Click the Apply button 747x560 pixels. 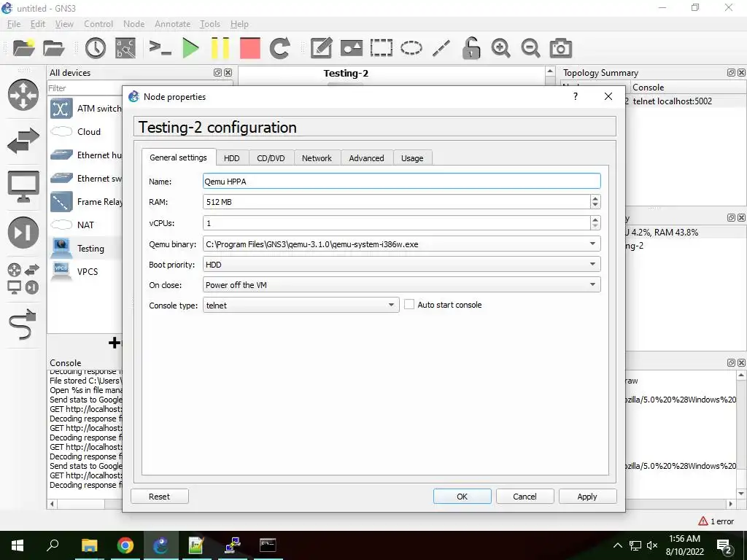click(587, 496)
